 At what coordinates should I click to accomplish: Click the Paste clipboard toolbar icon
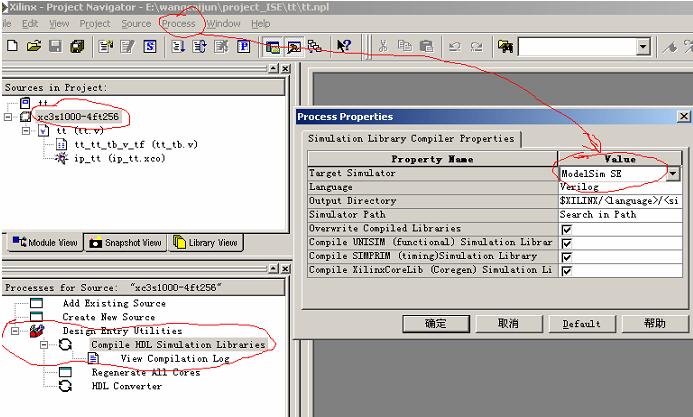[426, 45]
